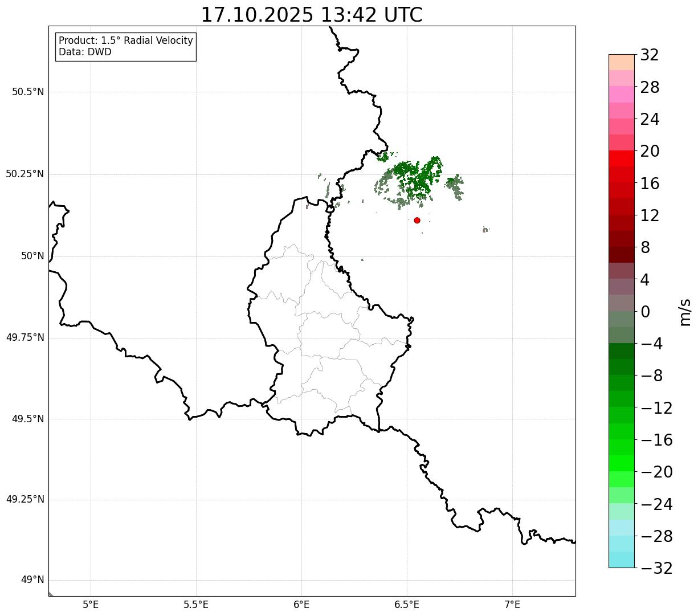Click the longitude label "7°E"

[512, 605]
